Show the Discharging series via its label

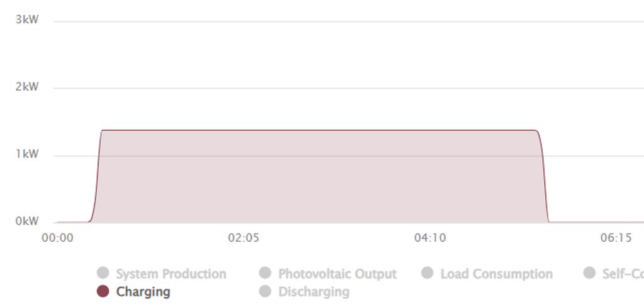(313, 292)
